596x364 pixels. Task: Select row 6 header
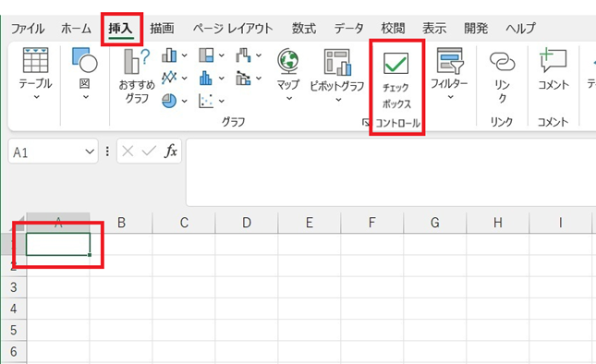click(13, 351)
